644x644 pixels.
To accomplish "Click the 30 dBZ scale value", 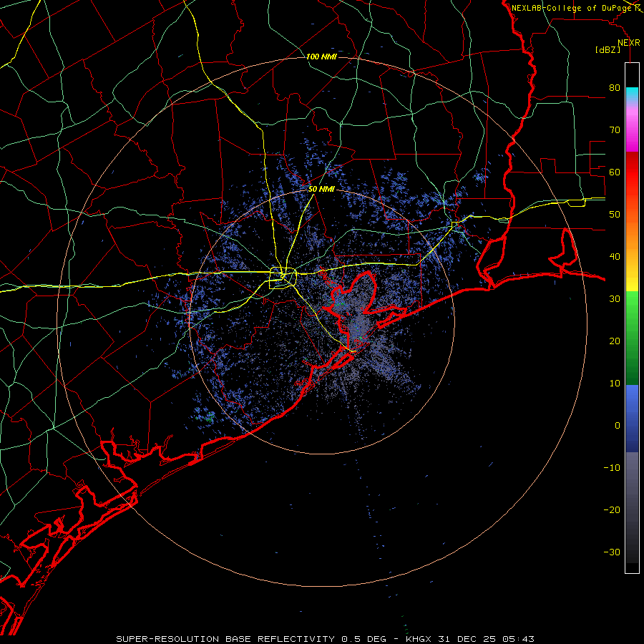I will pos(615,298).
